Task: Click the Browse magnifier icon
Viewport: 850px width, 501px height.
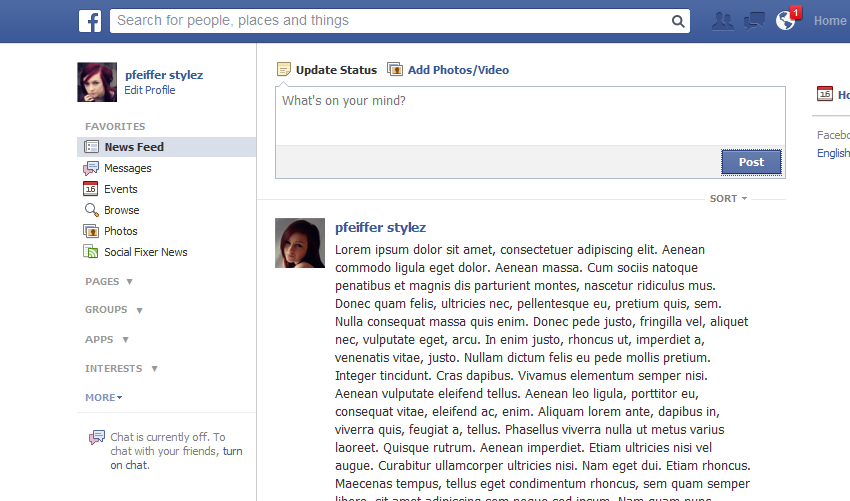Action: point(91,210)
